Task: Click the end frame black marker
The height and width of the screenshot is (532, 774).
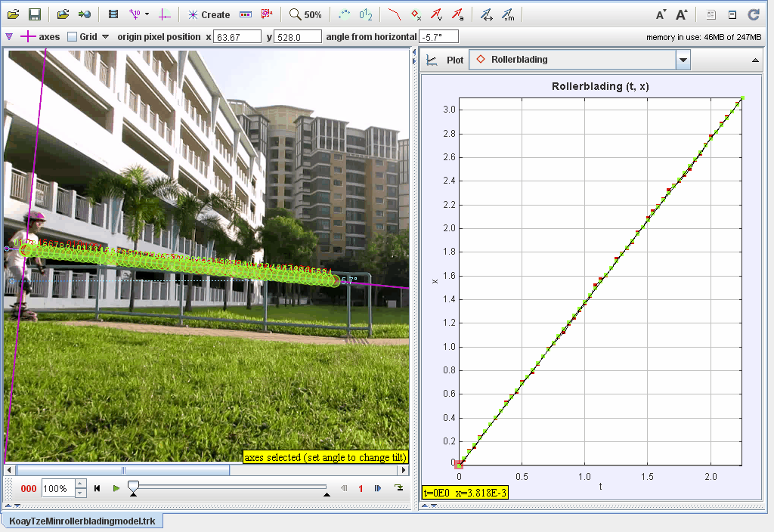Action: click(327, 494)
